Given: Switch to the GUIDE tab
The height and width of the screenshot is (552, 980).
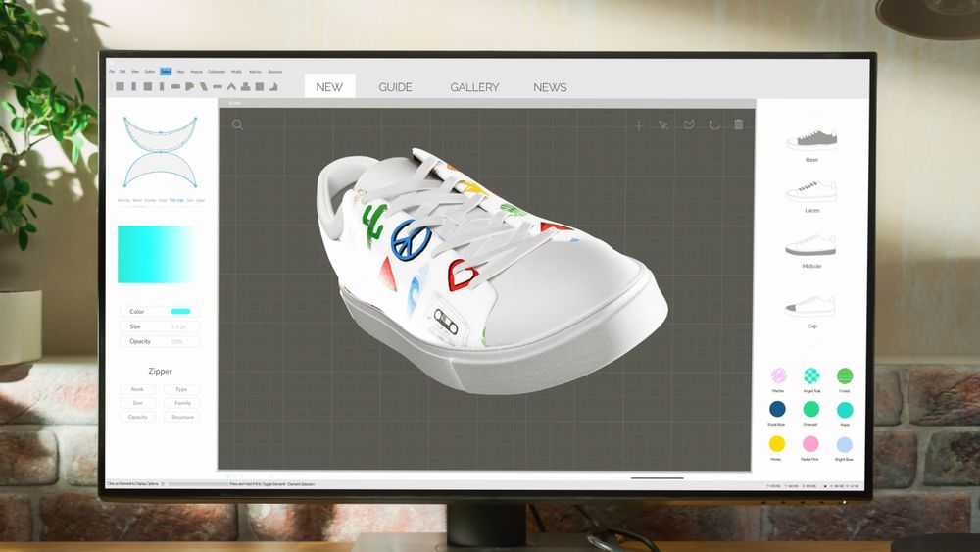Looking at the screenshot, I should tap(395, 87).
